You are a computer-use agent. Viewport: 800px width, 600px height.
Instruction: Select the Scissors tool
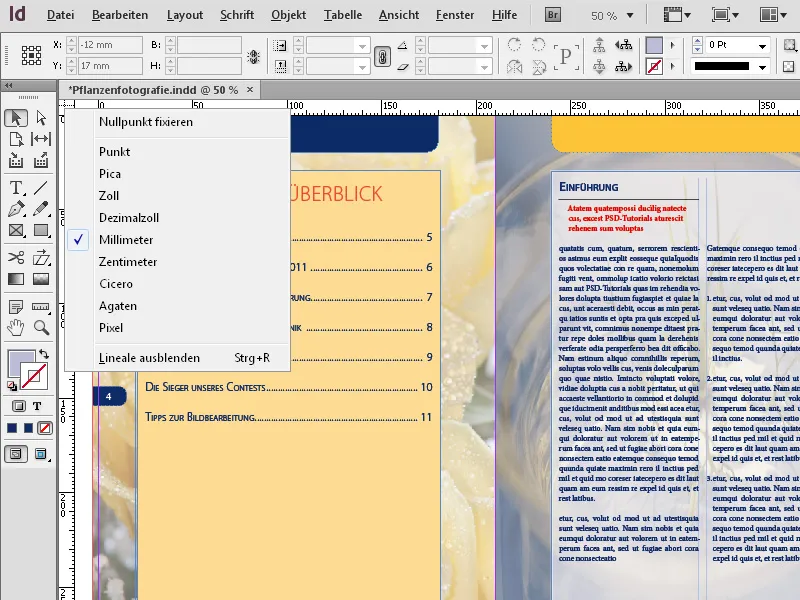(x=16, y=258)
